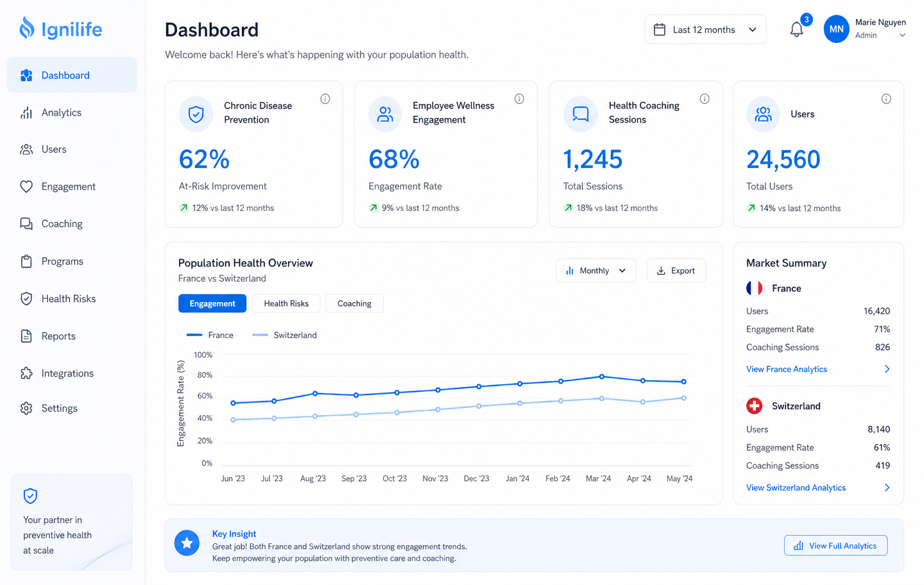Click the Key Insight heading

[x=234, y=534]
